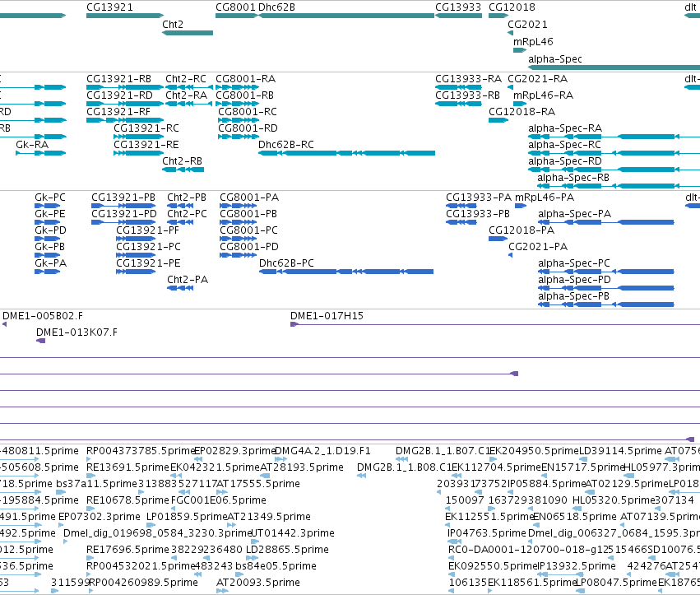Select the alpha-Spec-RD transcript label
700x595 pixels.
coord(565,161)
